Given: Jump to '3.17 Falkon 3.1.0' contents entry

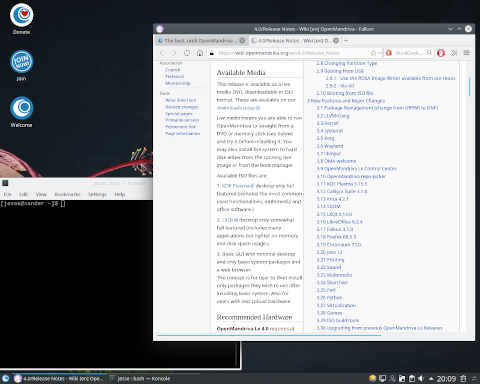Looking at the screenshot, I should (335, 229).
